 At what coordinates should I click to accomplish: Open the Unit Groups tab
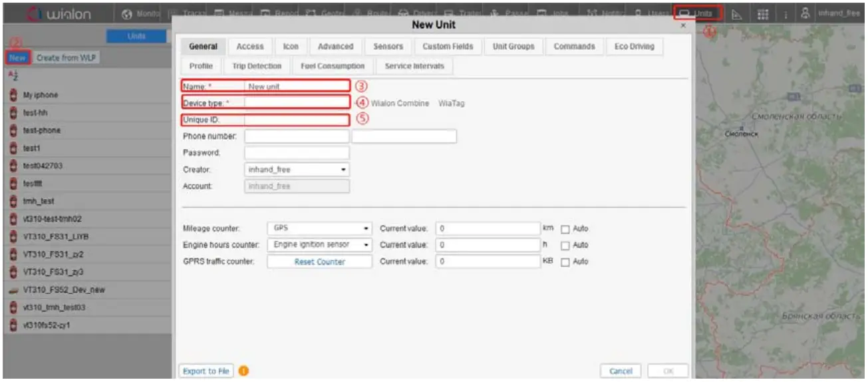[x=513, y=47]
